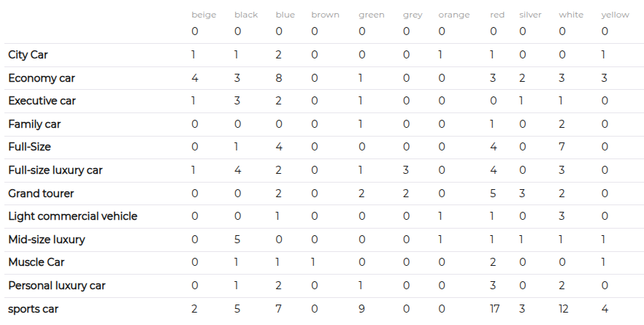644x325 pixels.
Task: Select the Personal luxury car row label
Action: (x=57, y=286)
